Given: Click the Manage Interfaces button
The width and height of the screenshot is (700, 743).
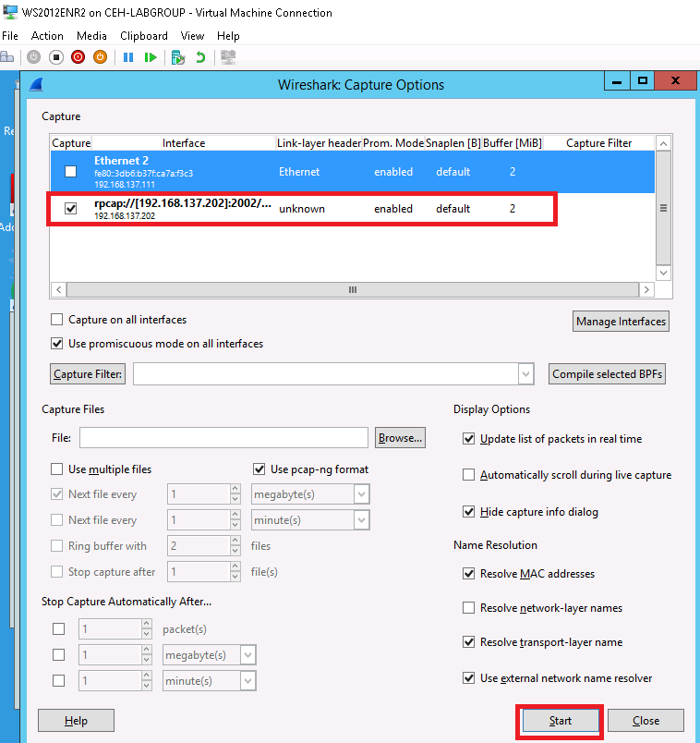Looking at the screenshot, I should point(621,322).
